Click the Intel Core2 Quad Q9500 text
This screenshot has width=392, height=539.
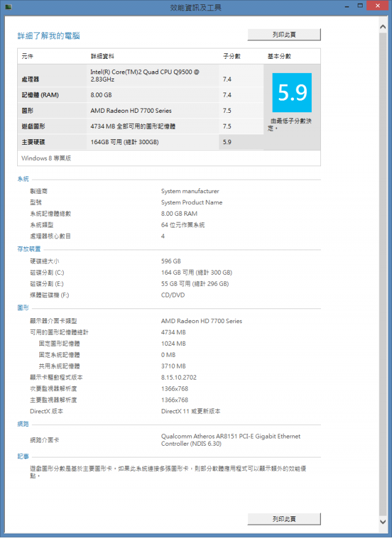pos(145,75)
